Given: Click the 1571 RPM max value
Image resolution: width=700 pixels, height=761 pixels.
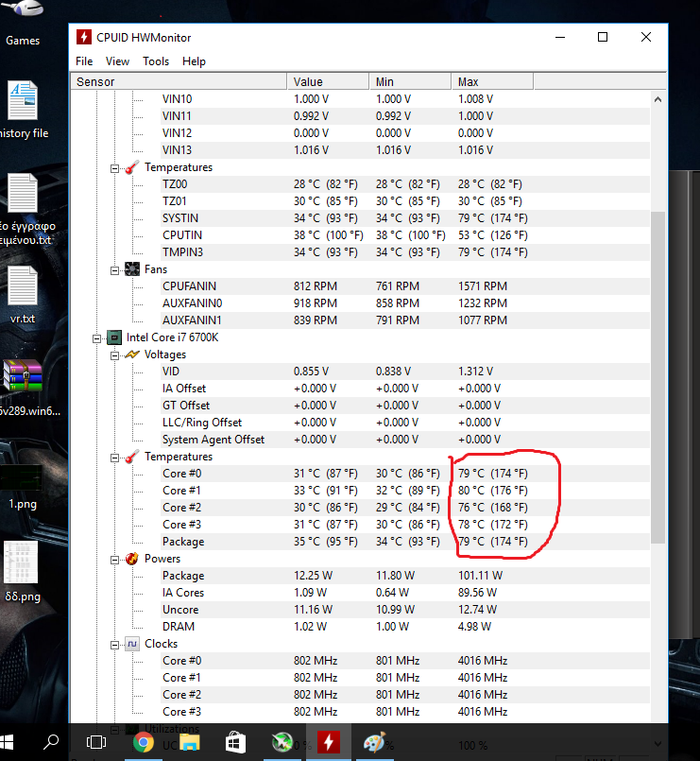Looking at the screenshot, I should click(x=483, y=286).
